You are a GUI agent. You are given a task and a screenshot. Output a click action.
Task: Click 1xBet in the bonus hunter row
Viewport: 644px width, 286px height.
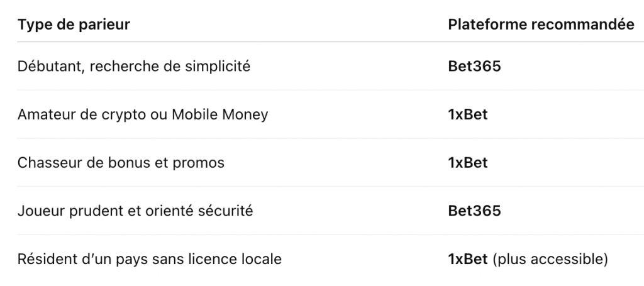coord(468,163)
